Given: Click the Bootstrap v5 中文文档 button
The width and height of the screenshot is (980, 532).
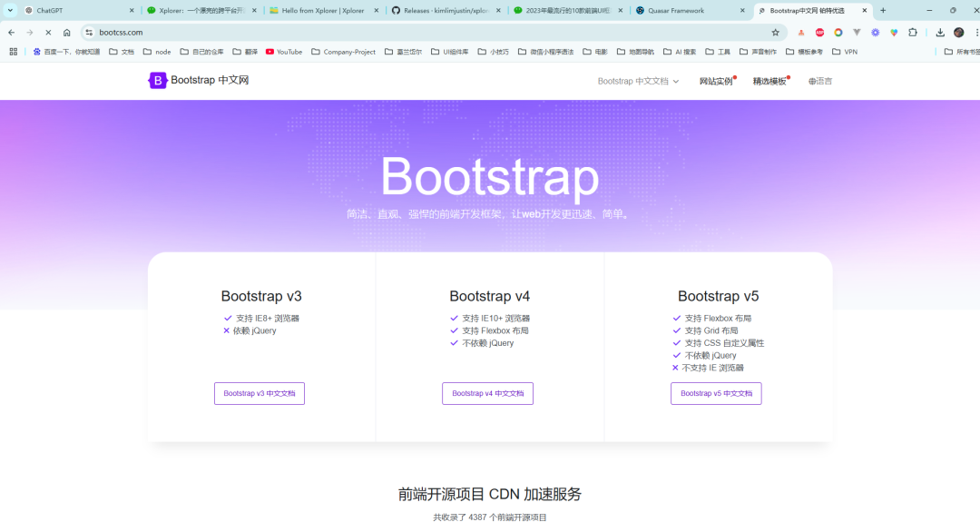Looking at the screenshot, I should tap(716, 393).
